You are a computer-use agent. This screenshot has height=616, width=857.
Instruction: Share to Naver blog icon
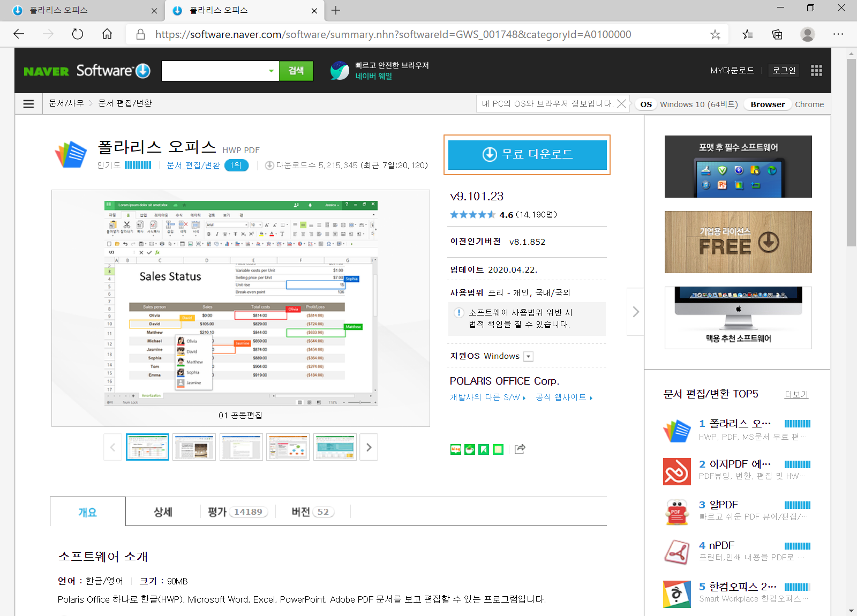[x=456, y=449]
